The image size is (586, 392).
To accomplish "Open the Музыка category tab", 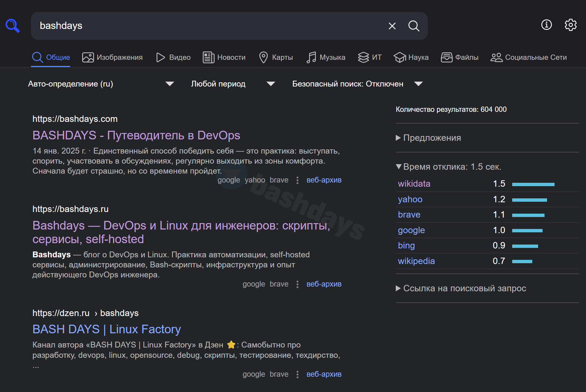I will (326, 57).
